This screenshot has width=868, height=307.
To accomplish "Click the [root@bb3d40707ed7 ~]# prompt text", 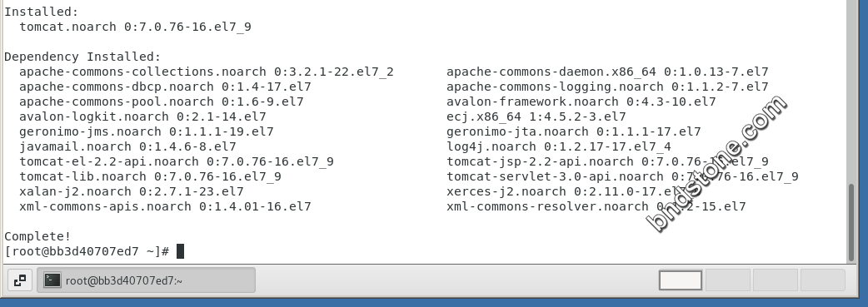I will pos(87,251).
